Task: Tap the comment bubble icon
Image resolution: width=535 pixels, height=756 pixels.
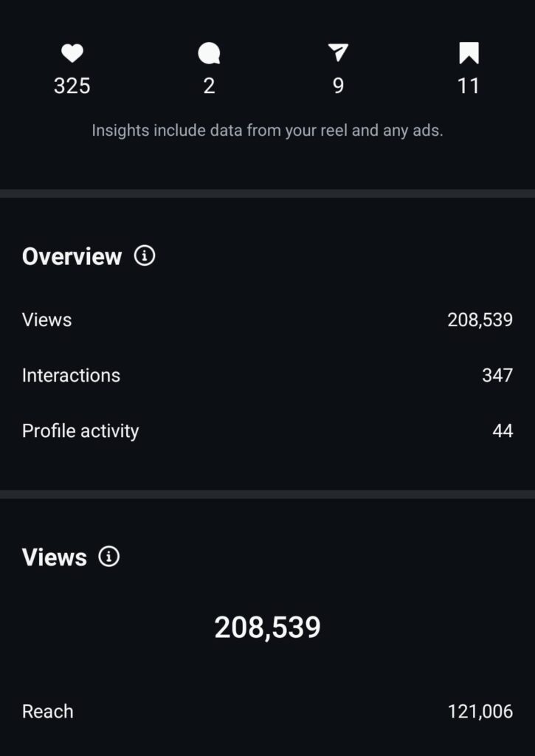Action: click(209, 53)
